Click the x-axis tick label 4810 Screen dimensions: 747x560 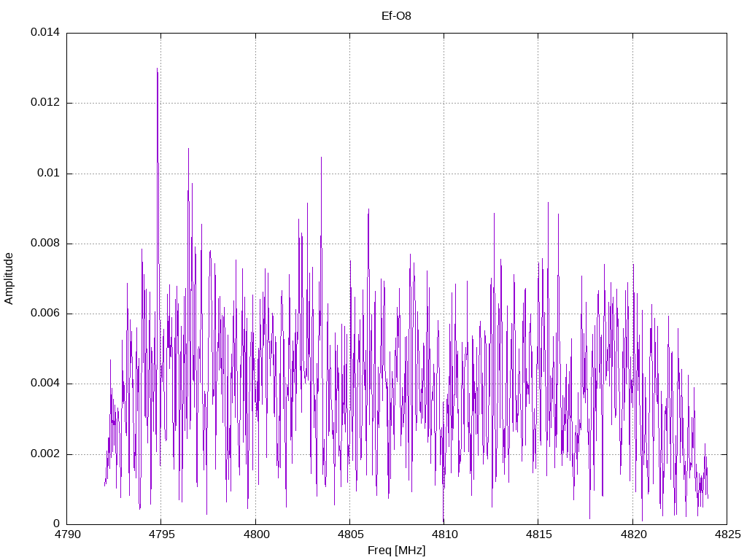click(x=444, y=534)
